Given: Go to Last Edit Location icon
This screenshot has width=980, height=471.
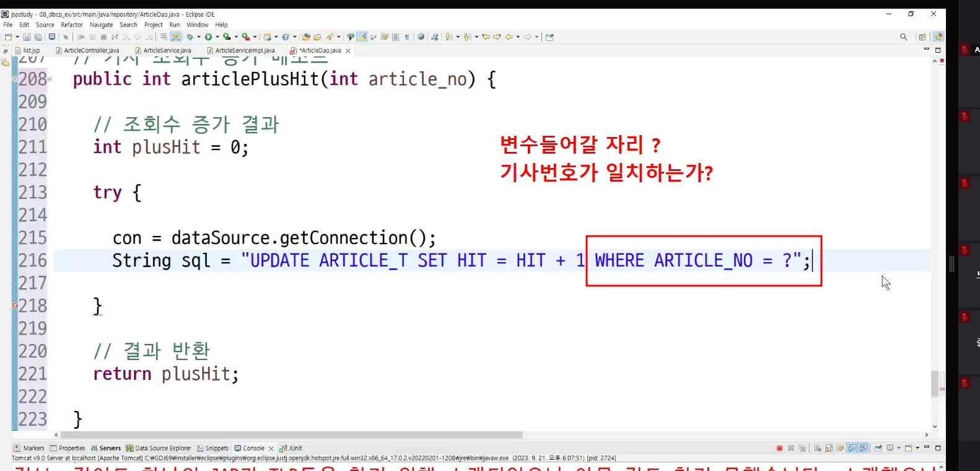Looking at the screenshot, I should pos(486,37).
